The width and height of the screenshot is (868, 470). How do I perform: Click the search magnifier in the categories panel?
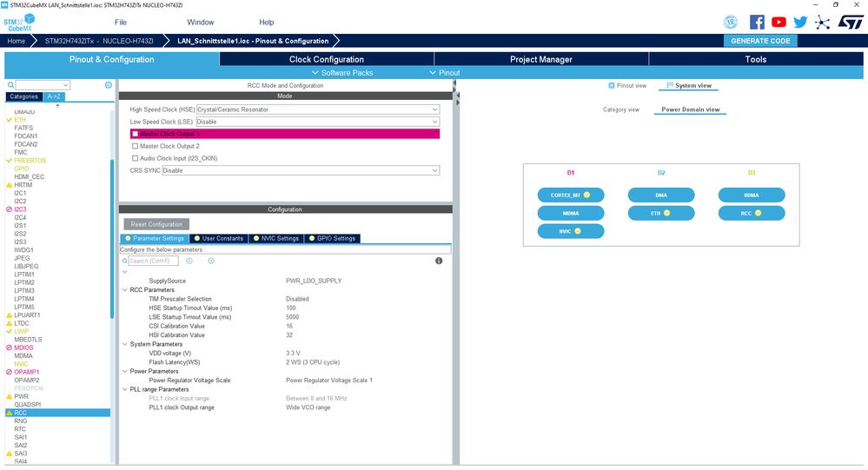click(x=10, y=85)
